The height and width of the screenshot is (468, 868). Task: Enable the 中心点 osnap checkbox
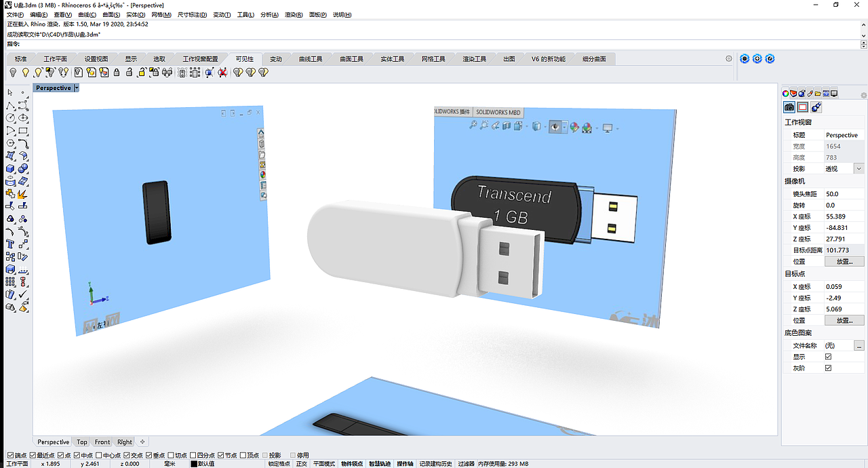99,455
